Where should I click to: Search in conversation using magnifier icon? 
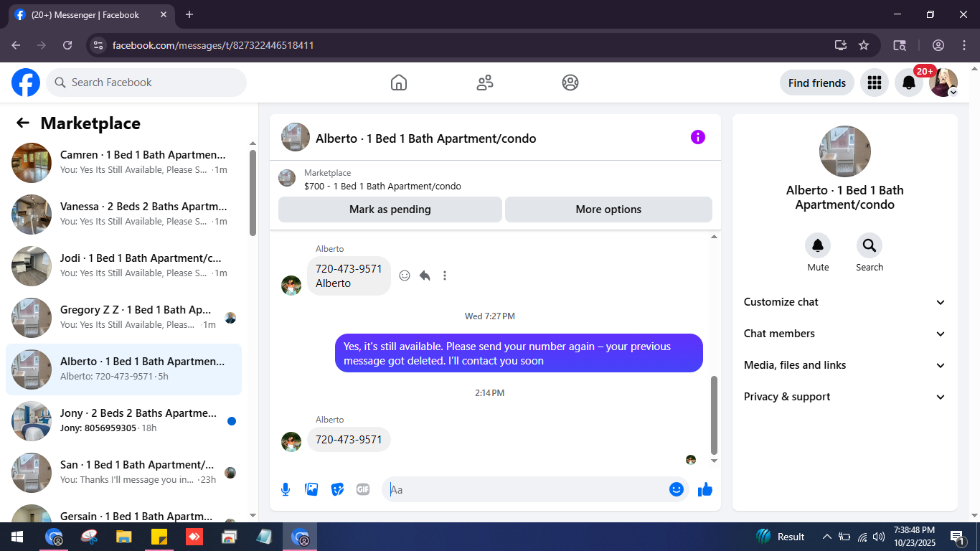(x=870, y=246)
